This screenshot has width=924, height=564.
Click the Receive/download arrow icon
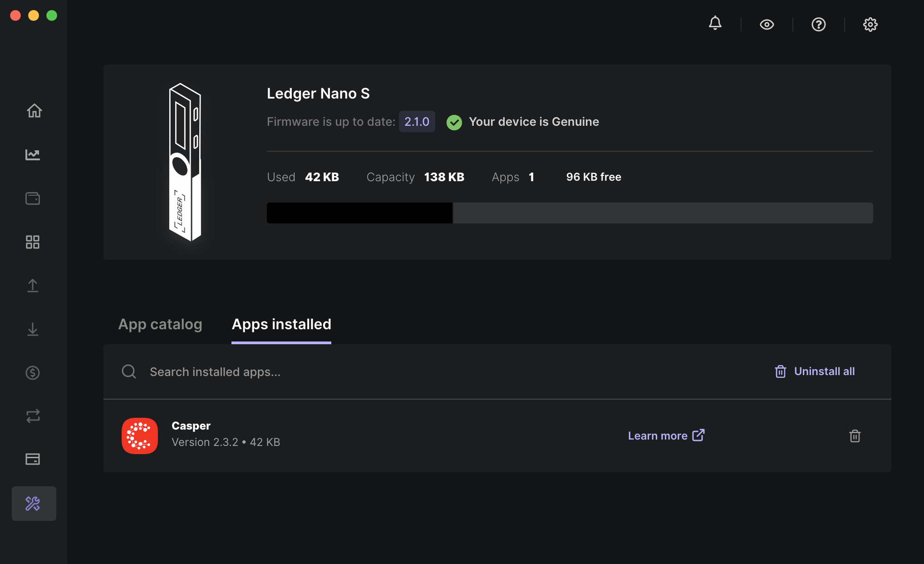point(34,329)
